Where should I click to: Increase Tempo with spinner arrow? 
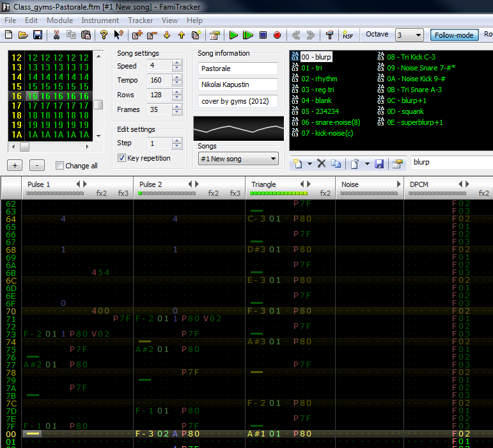[x=176, y=77]
